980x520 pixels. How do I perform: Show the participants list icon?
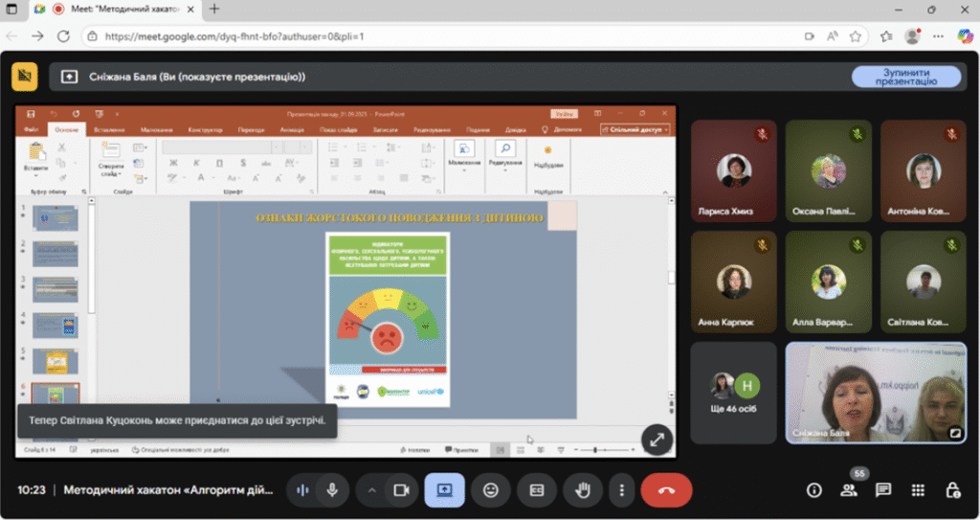click(x=848, y=490)
